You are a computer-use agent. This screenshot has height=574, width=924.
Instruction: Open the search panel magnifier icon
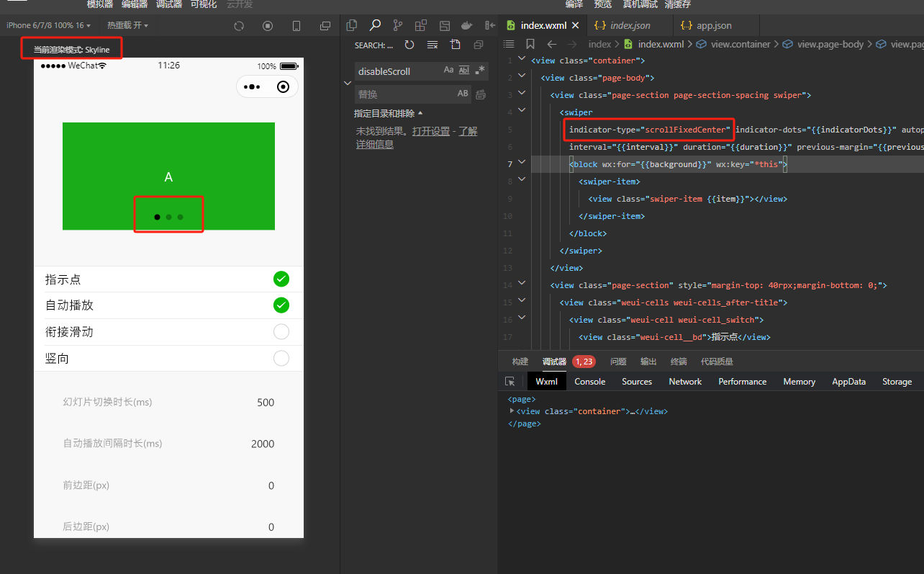pyautogui.click(x=375, y=25)
